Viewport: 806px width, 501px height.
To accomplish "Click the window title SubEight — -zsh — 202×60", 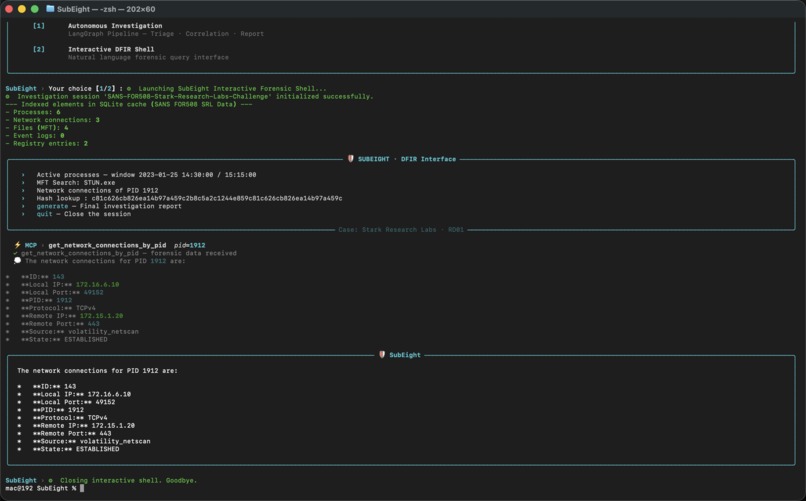I will point(106,9).
